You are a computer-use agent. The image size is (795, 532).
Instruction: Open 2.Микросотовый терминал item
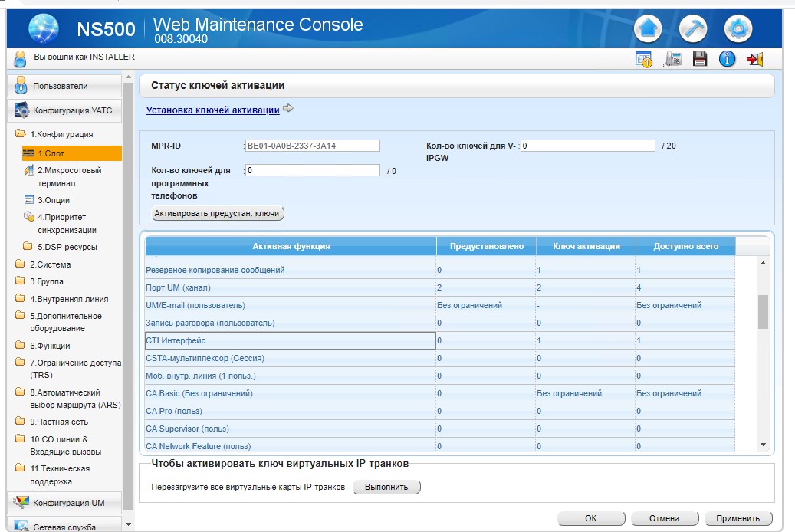point(63,176)
